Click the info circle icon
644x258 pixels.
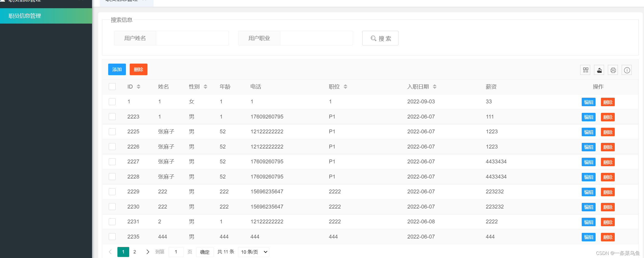627,70
